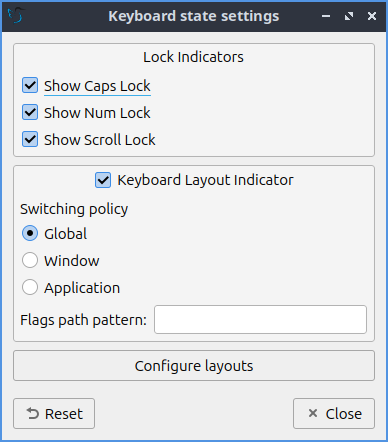Click the LXQt app icon in title bar
This screenshot has width=388, height=442.
pyautogui.click(x=16, y=15)
